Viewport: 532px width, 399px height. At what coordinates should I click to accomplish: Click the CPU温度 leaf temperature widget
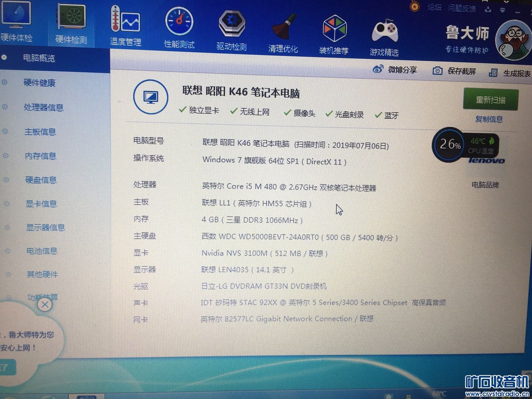coord(482,146)
